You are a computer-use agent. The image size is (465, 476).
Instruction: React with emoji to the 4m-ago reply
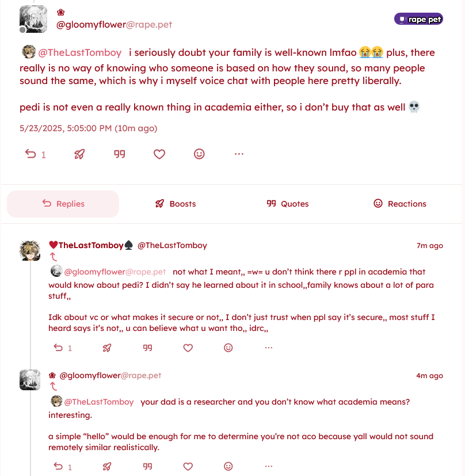pos(228,466)
